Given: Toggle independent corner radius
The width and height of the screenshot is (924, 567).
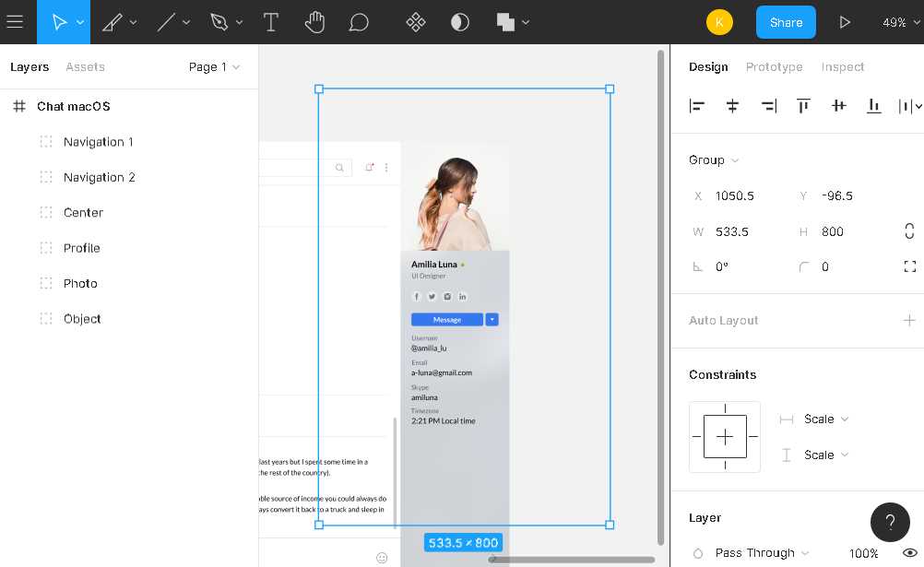Looking at the screenshot, I should (x=909, y=266).
